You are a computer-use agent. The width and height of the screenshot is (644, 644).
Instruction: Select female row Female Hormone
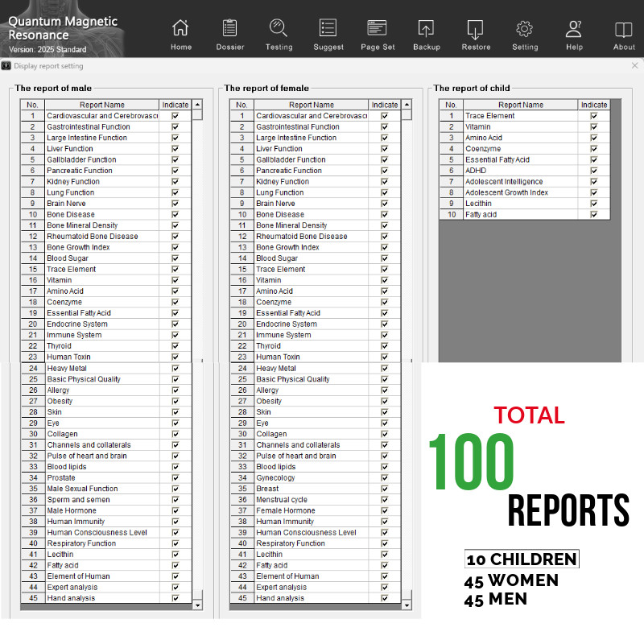(315, 511)
